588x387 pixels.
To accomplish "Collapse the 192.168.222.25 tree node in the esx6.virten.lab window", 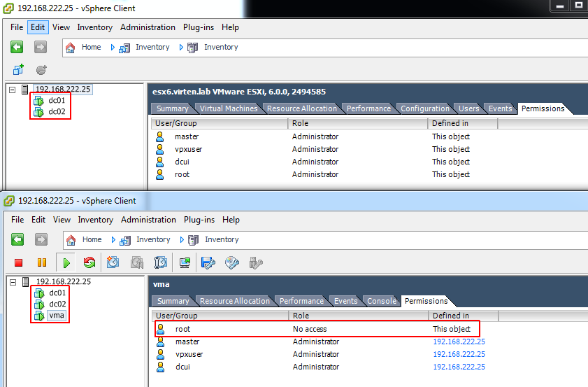I will pos(13,90).
